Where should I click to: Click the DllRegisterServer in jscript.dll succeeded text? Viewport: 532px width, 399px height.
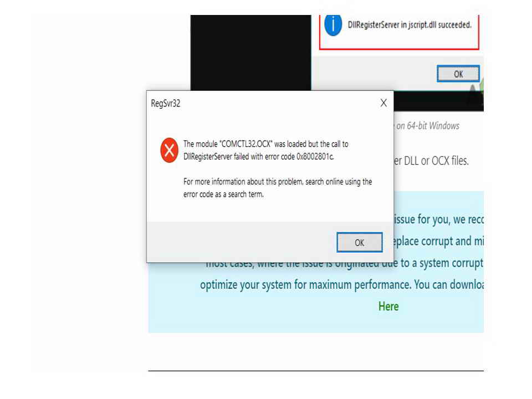pyautogui.click(x=410, y=25)
